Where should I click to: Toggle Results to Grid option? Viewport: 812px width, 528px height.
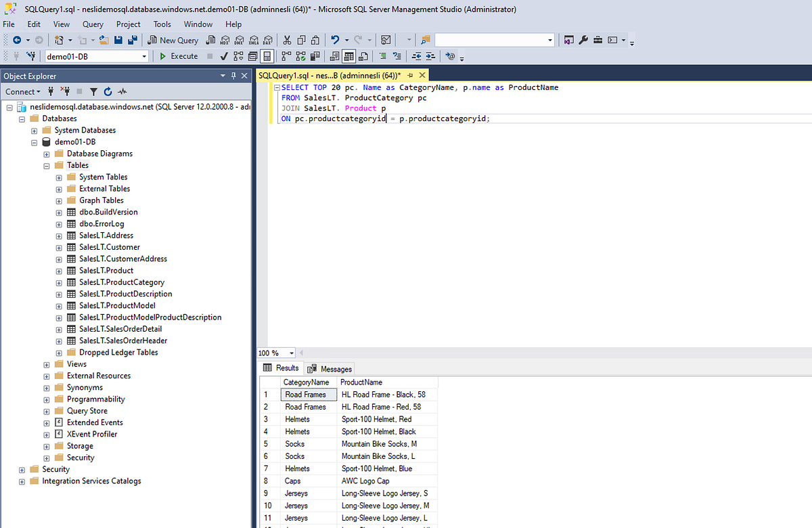pos(348,56)
